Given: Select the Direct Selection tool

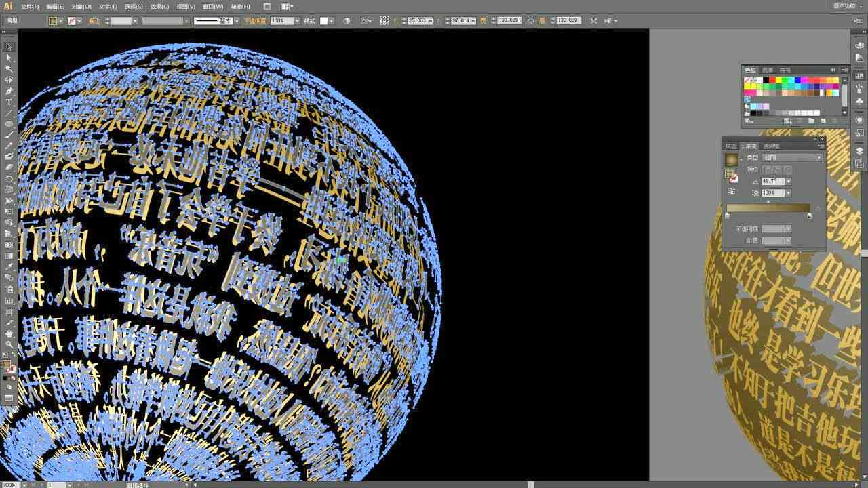Looking at the screenshot, I should 9,58.
